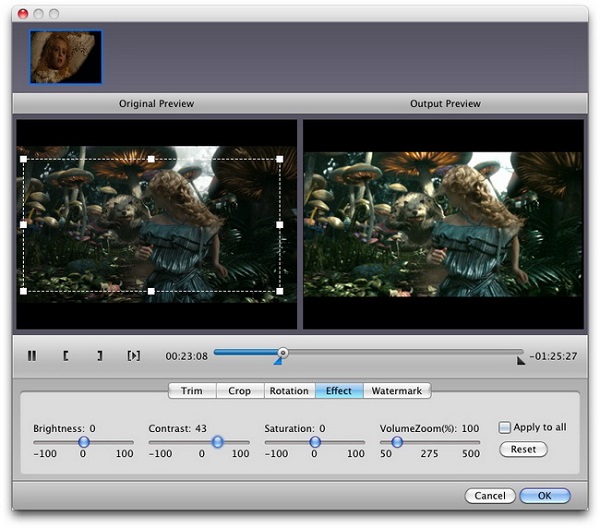This screenshot has height=528, width=600.
Task: Click the playback position knob
Action: tap(283, 352)
